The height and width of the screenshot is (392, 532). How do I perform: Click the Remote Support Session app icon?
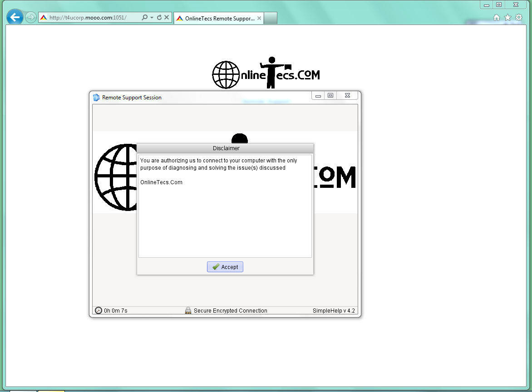pos(96,98)
